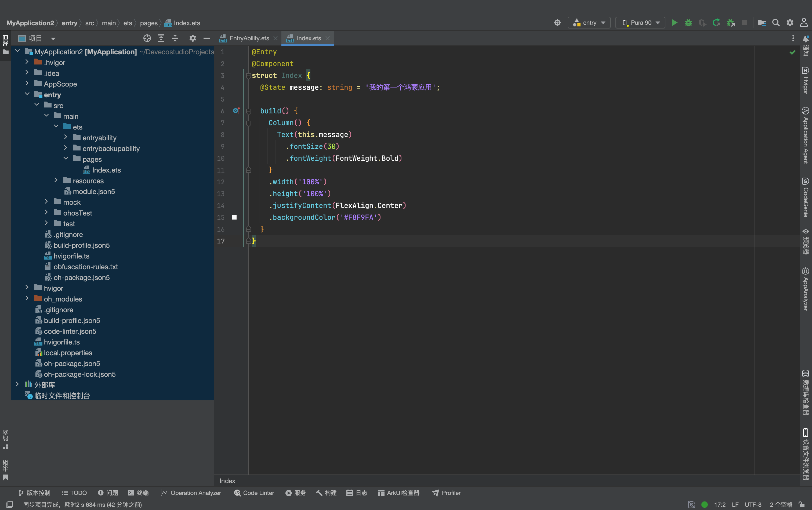Open the ArkUI检查器 inspector tab
The height and width of the screenshot is (510, 812).
point(399,493)
